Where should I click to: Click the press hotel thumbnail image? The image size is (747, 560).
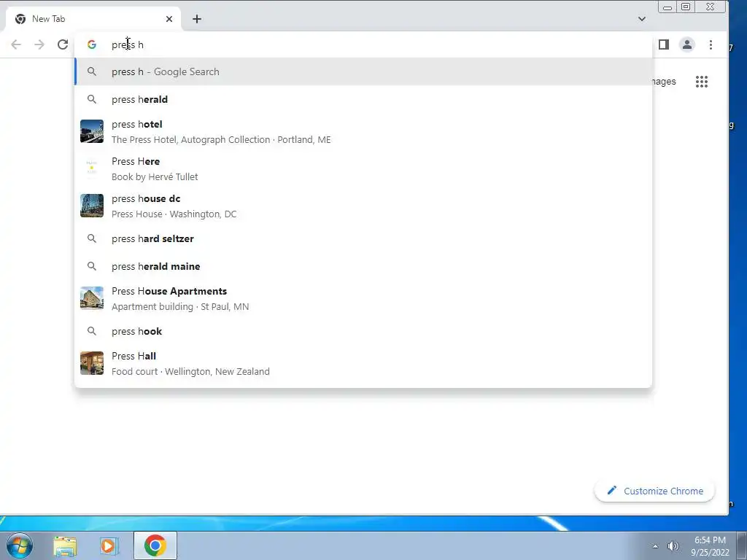click(x=92, y=131)
